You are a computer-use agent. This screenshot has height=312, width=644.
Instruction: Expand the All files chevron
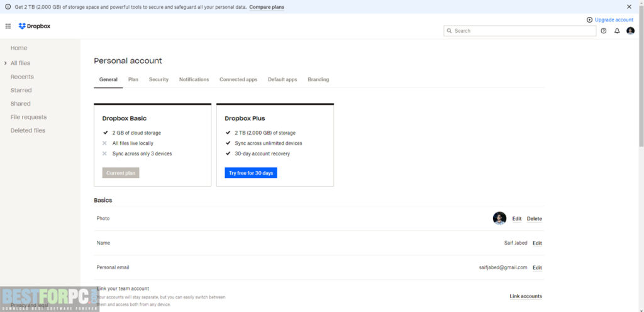pos(5,64)
